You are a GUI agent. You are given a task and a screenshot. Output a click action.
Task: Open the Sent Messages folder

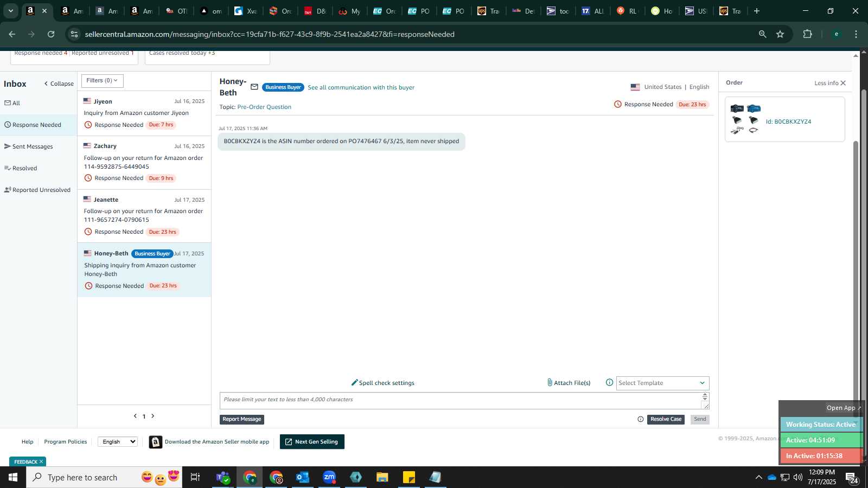click(28, 146)
